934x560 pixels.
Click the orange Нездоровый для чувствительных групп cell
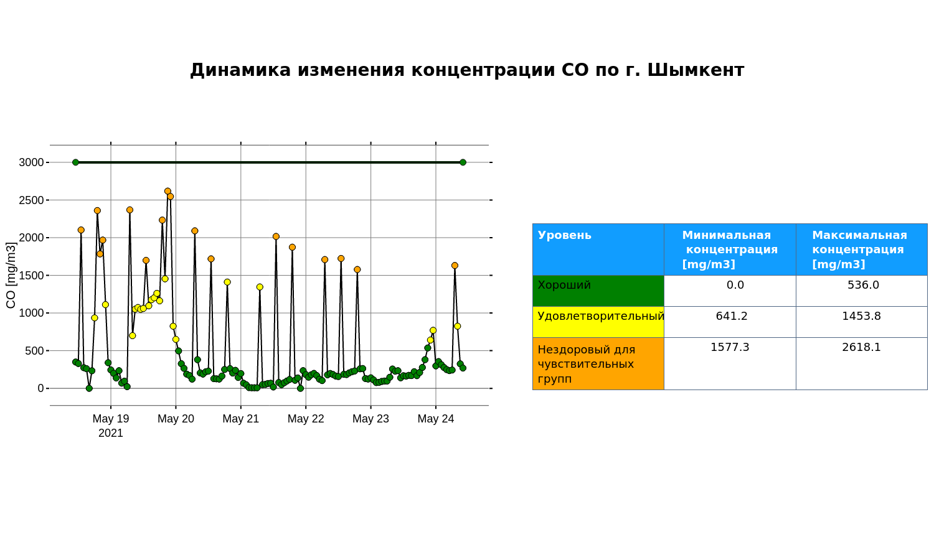pyautogui.click(x=598, y=363)
